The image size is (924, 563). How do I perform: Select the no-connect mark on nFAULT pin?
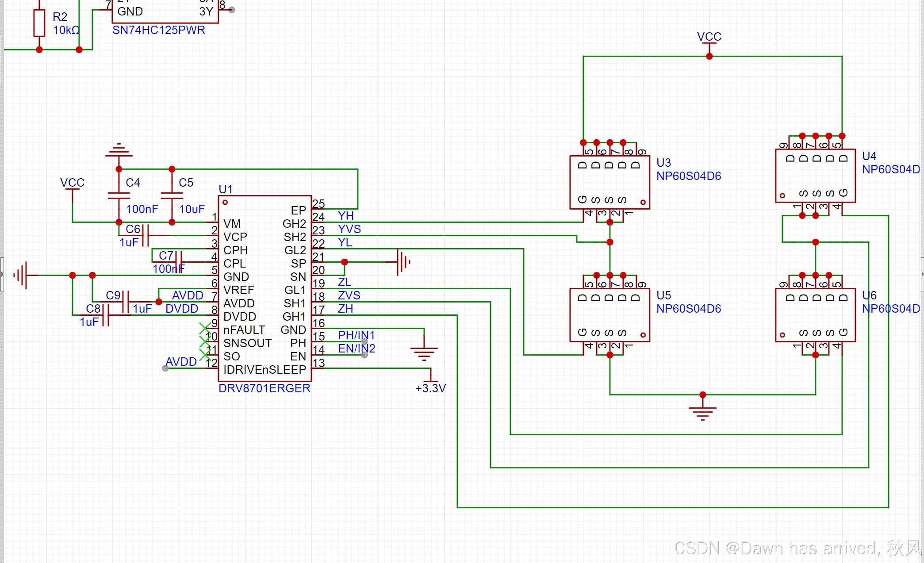click(204, 328)
